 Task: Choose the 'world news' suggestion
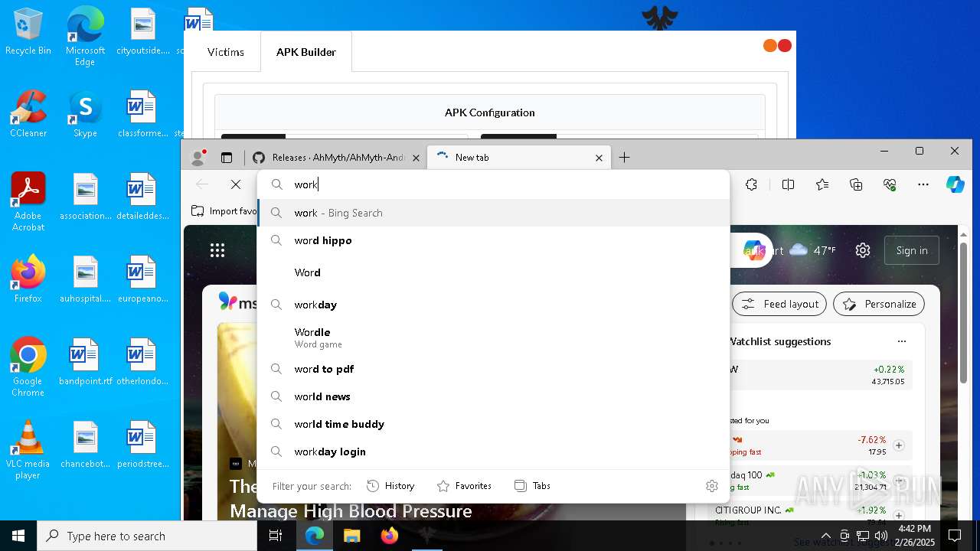[494, 396]
